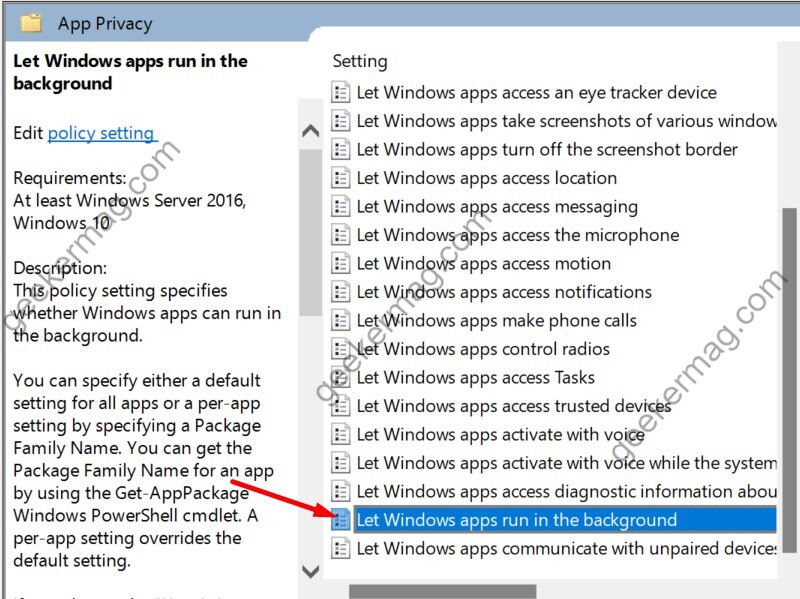Select 'Let Windows apps access motion' policy
This screenshot has height=599, width=800.
pos(484,264)
